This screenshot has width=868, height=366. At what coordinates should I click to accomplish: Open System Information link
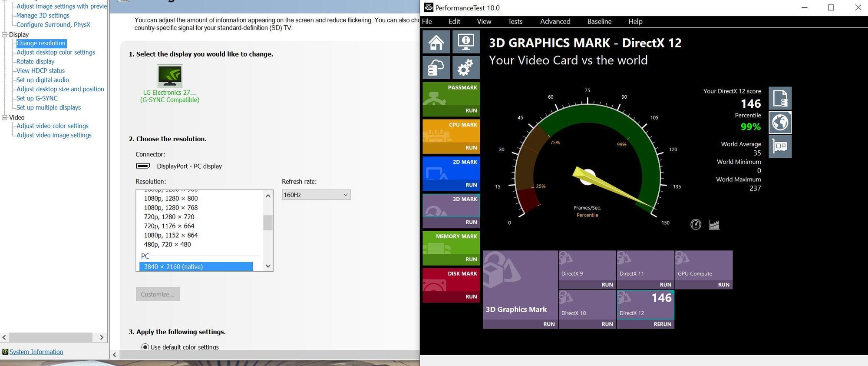[36, 352]
